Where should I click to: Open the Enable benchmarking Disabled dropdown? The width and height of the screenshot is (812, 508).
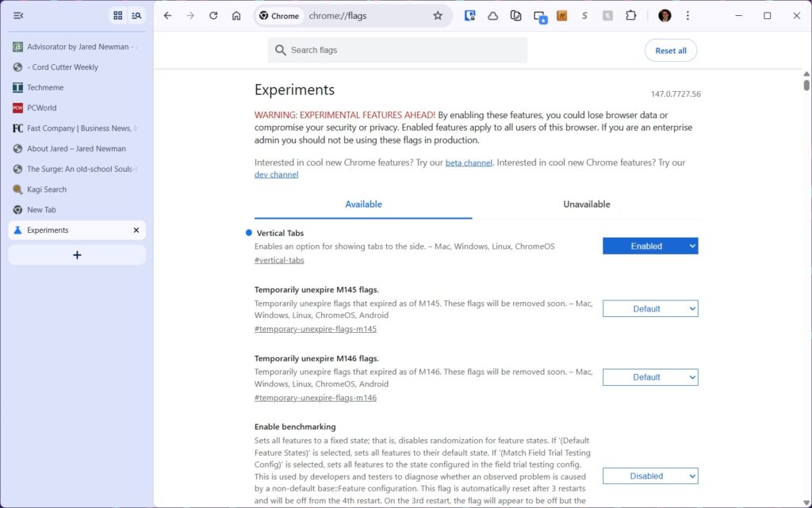point(650,476)
